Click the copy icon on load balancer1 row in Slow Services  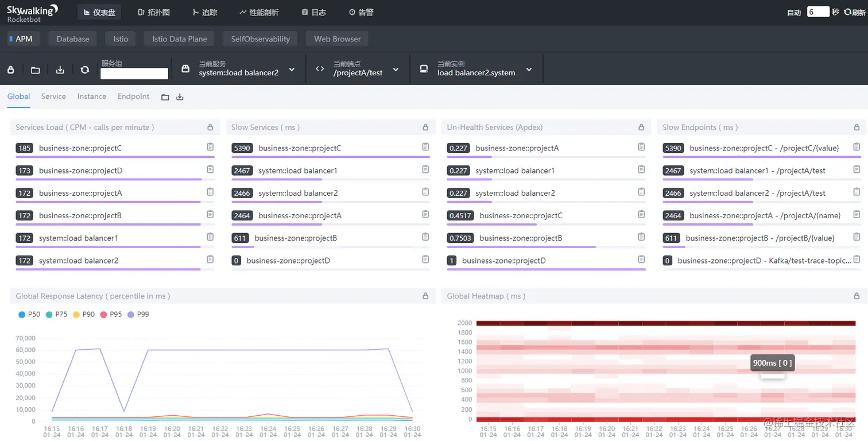(425, 169)
